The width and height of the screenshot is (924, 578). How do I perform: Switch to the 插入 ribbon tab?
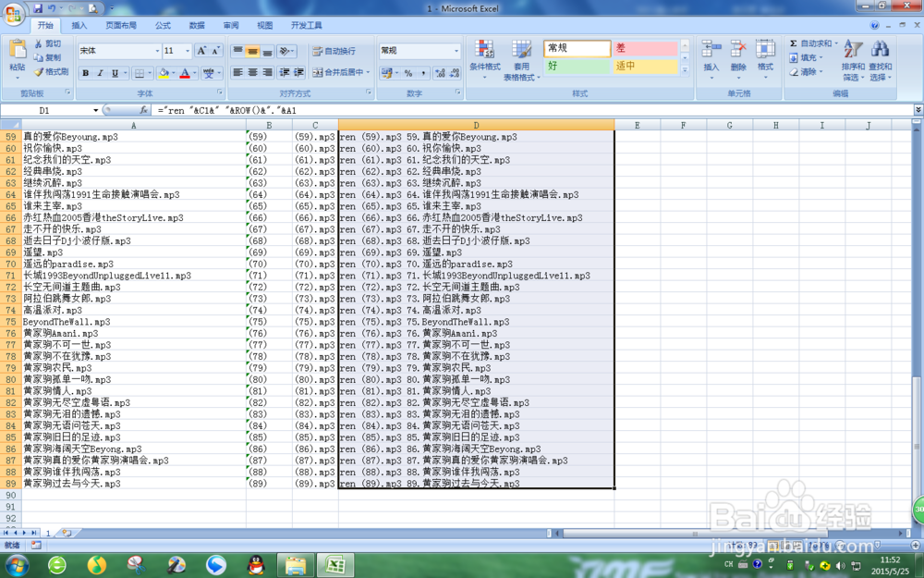click(x=79, y=26)
